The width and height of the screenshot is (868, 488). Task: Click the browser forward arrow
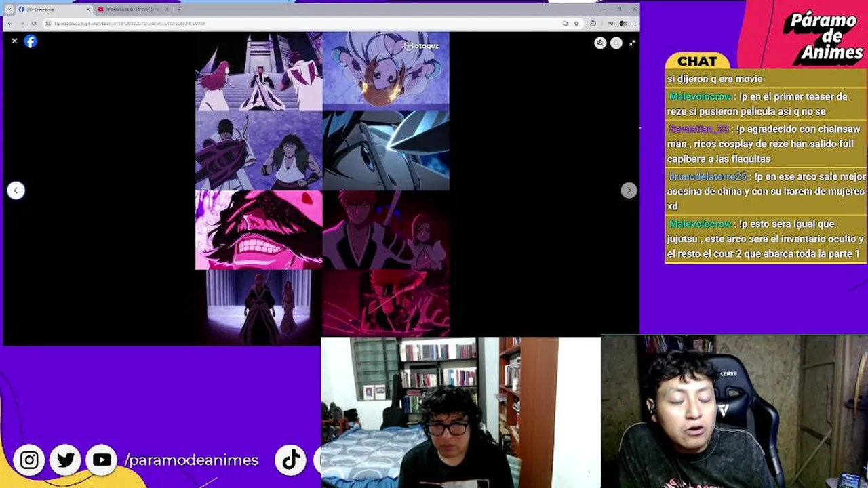[x=21, y=23]
